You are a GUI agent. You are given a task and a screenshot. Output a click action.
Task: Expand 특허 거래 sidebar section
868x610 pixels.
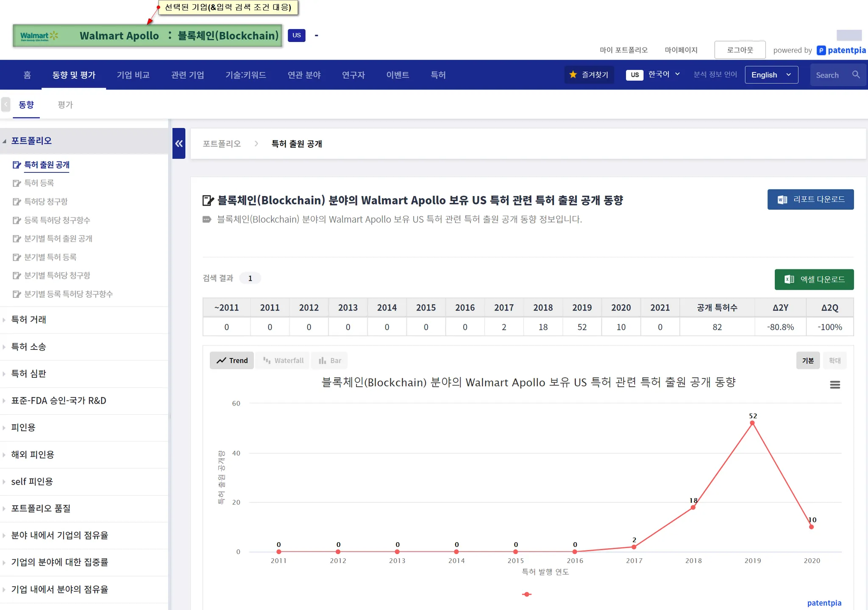tap(29, 320)
